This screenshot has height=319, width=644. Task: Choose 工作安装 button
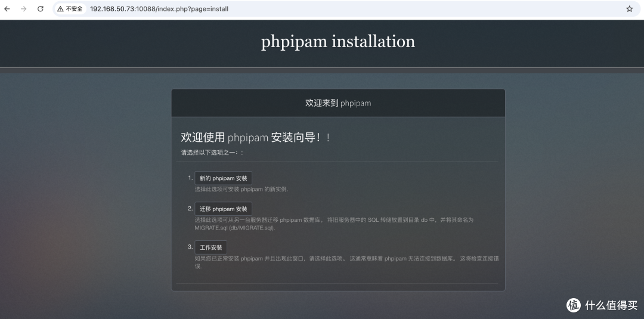pyautogui.click(x=210, y=247)
